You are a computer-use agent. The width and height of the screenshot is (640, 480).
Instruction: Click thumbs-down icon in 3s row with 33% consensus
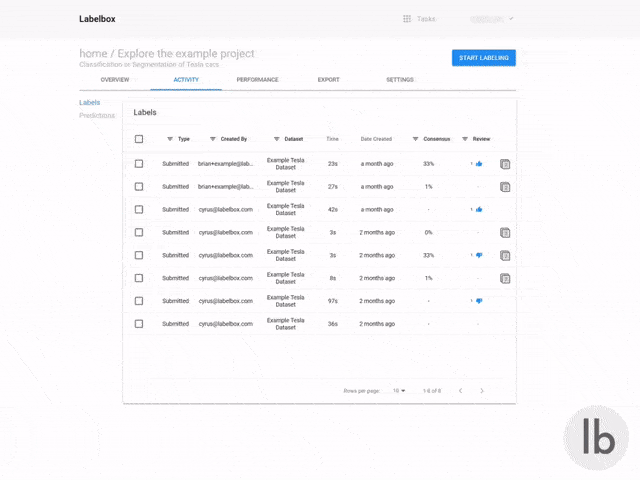pos(479,255)
